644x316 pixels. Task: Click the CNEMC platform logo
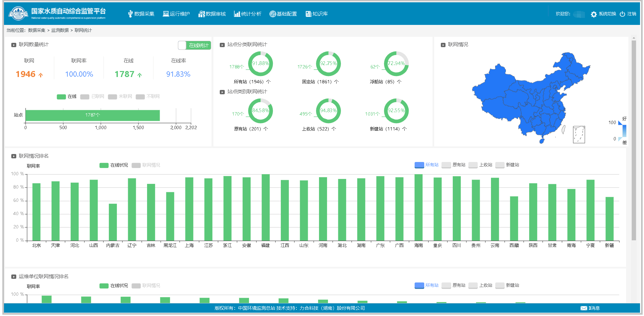click(x=18, y=13)
